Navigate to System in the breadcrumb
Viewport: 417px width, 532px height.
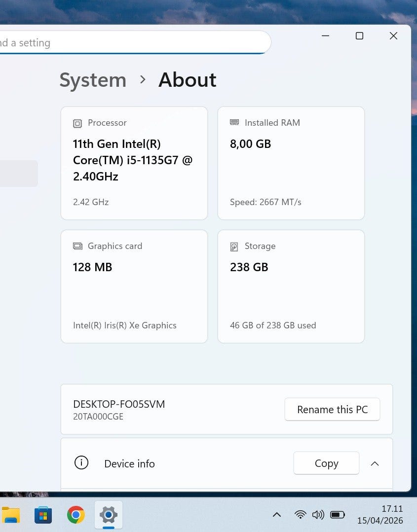[93, 80]
